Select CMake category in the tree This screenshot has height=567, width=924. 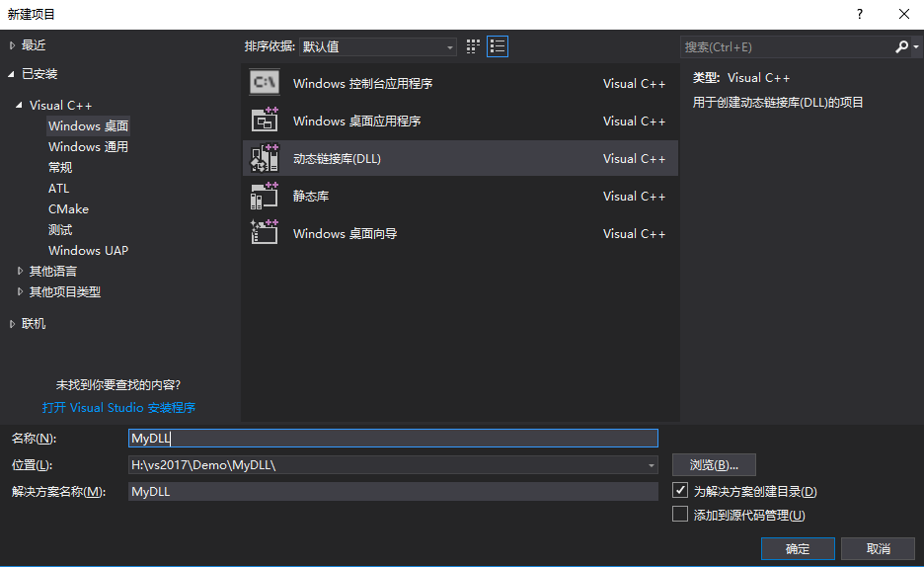(68, 208)
